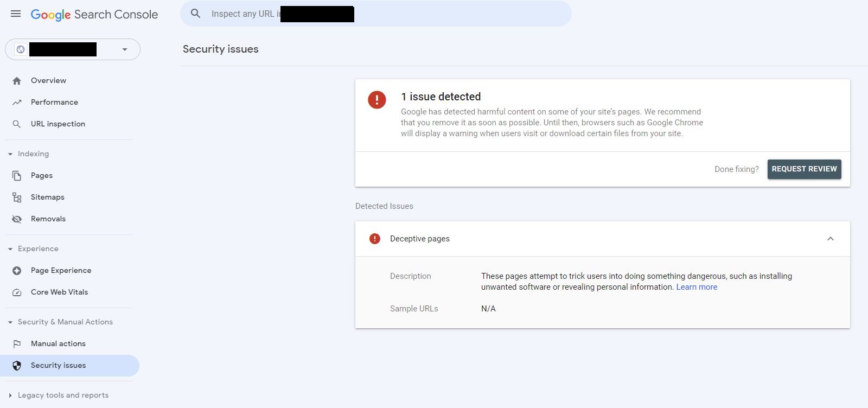Screen dimensions: 868x408
Task: Click the Google Search Console logo
Action: (94, 15)
